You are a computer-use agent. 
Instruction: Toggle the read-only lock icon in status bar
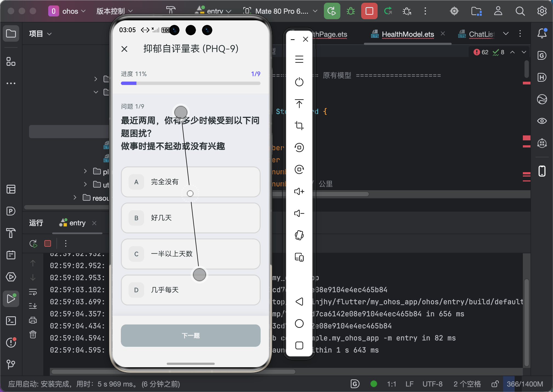pyautogui.click(x=495, y=384)
